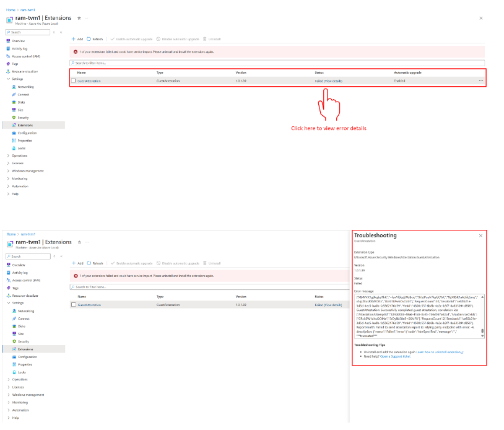The image size is (504, 430).
Task: Open Disks in the upper screenshot sidebar
Action: coord(21,102)
